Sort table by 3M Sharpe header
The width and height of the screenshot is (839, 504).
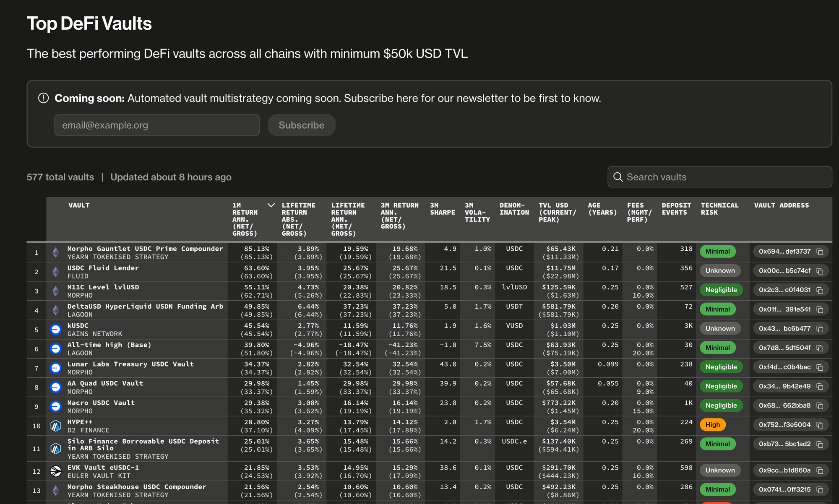442,209
